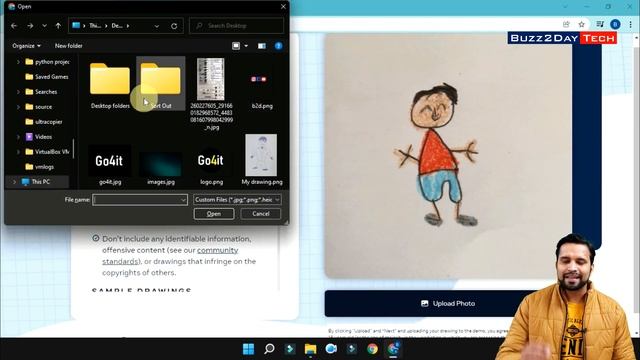Viewport: 640px width, 360px height.
Task: Open Chrome reading list icon
Action: click(600, 24)
